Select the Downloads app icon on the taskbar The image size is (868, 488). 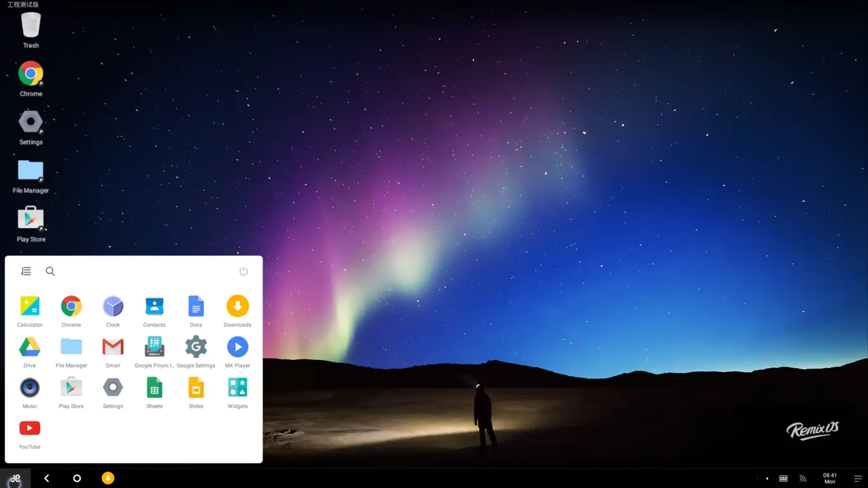pyautogui.click(x=108, y=478)
